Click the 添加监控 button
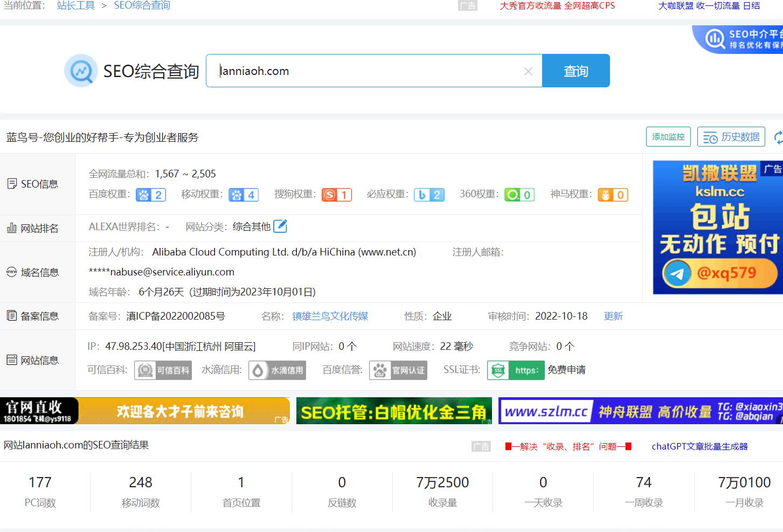783x532 pixels. [x=668, y=137]
